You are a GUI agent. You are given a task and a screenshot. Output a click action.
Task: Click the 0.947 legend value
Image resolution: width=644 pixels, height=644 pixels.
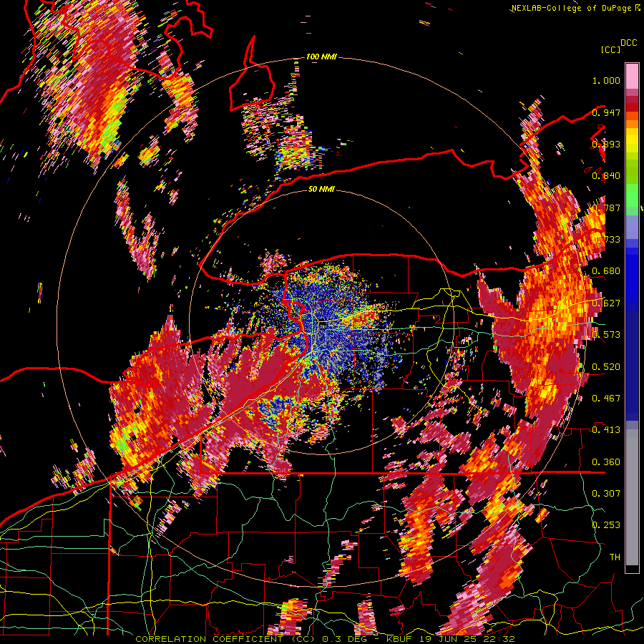point(606,112)
